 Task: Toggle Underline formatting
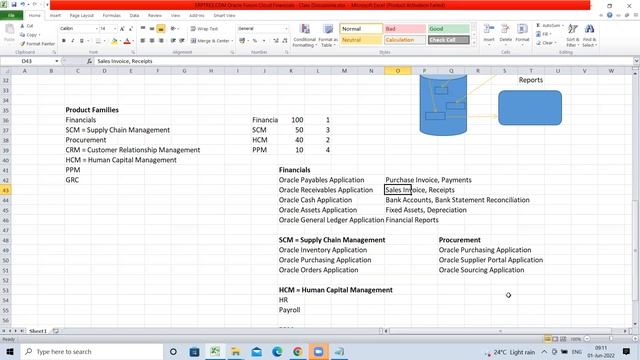tap(82, 41)
